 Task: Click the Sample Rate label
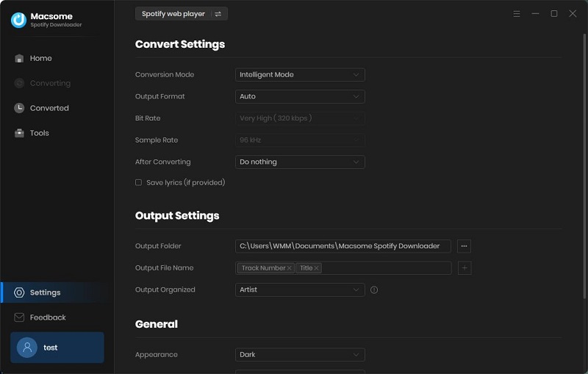[x=157, y=140]
